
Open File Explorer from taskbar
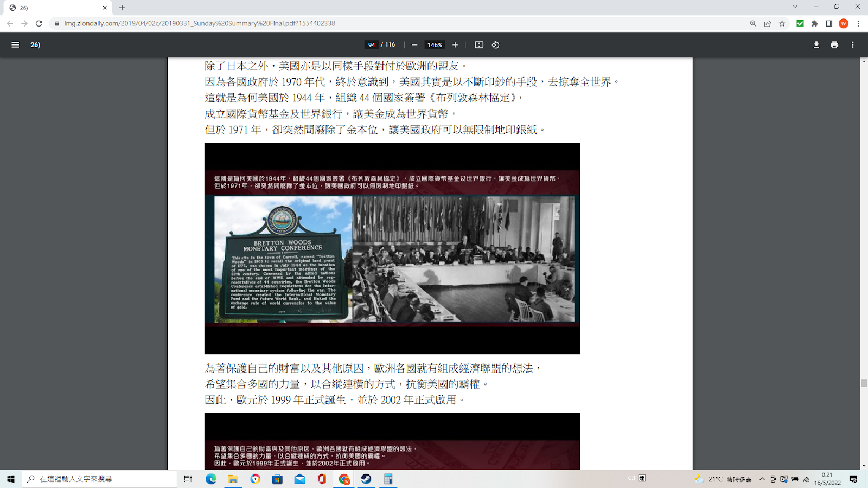pos(233,479)
